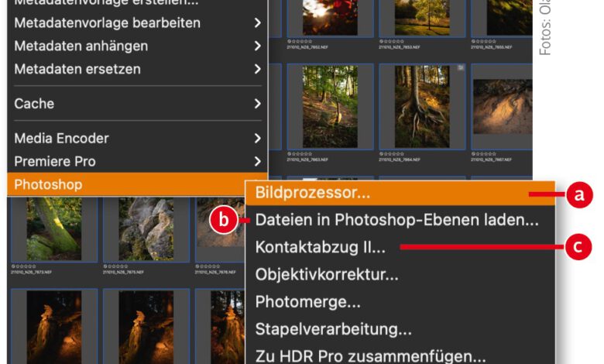
Task: Click file name 211010_NZ6_7863.NEF
Action: (307, 160)
